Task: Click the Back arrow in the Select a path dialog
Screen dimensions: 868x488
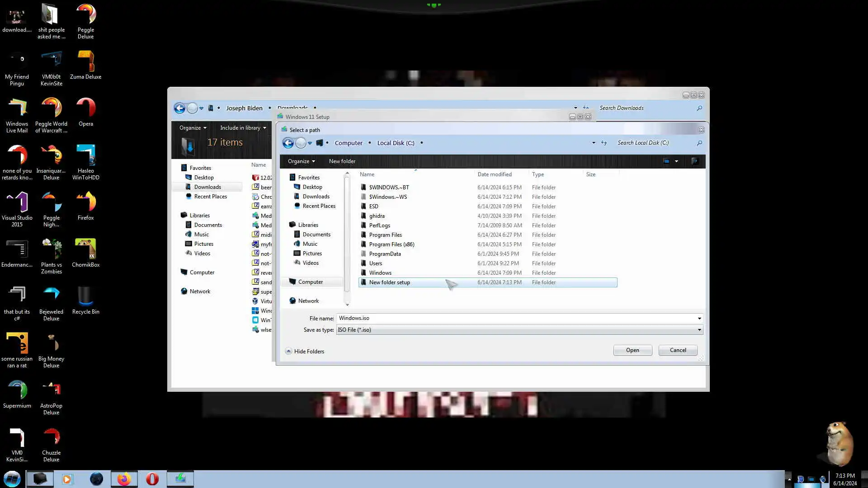Action: pyautogui.click(x=288, y=143)
